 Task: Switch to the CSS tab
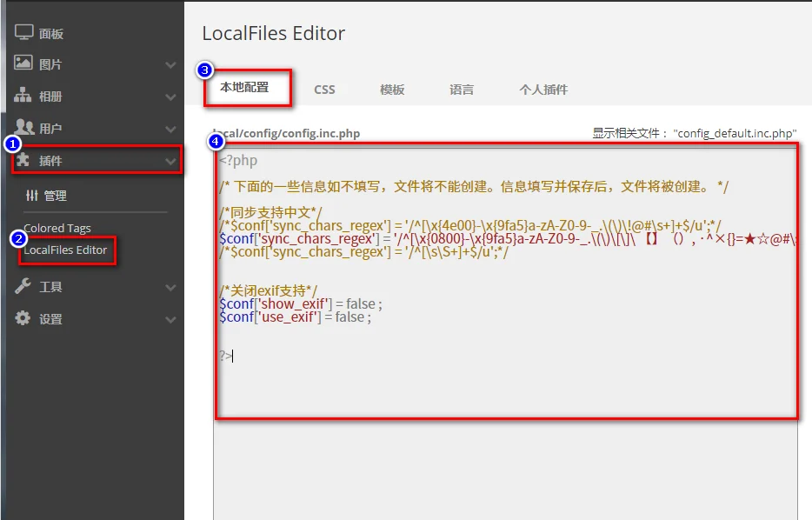324,90
